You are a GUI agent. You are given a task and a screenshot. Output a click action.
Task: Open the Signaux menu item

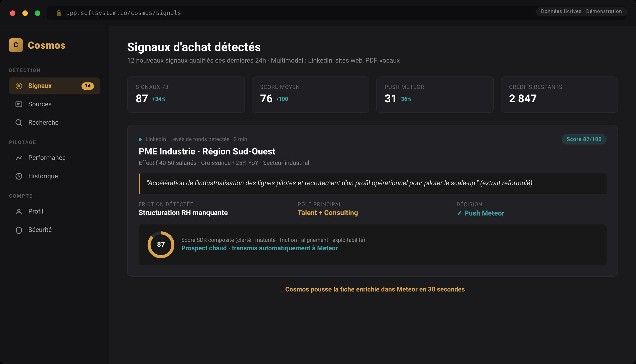(x=54, y=86)
